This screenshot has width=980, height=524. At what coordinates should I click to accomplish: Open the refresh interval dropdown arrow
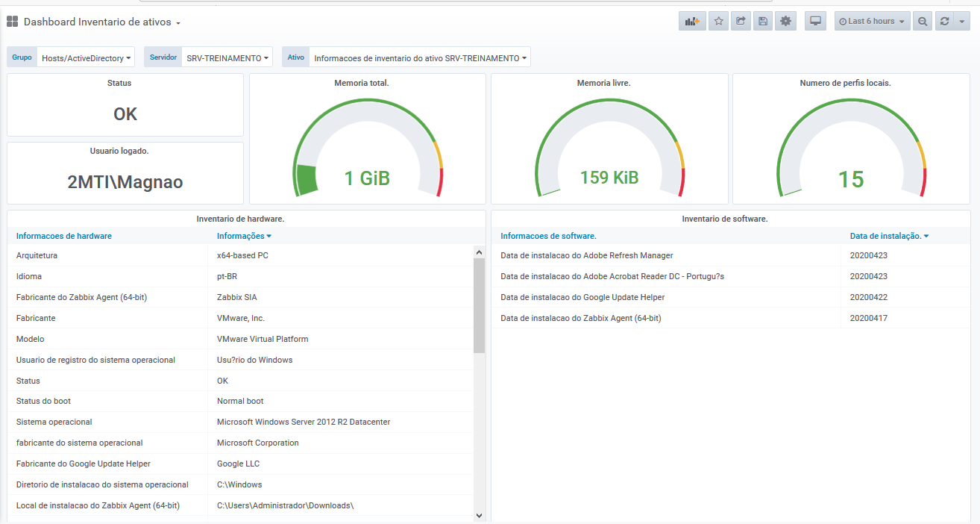(x=962, y=22)
